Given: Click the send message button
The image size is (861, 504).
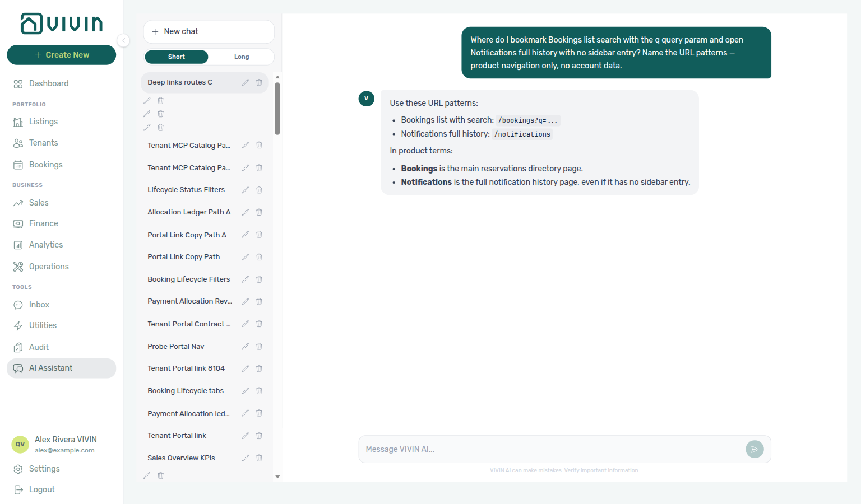Looking at the screenshot, I should [x=754, y=449].
